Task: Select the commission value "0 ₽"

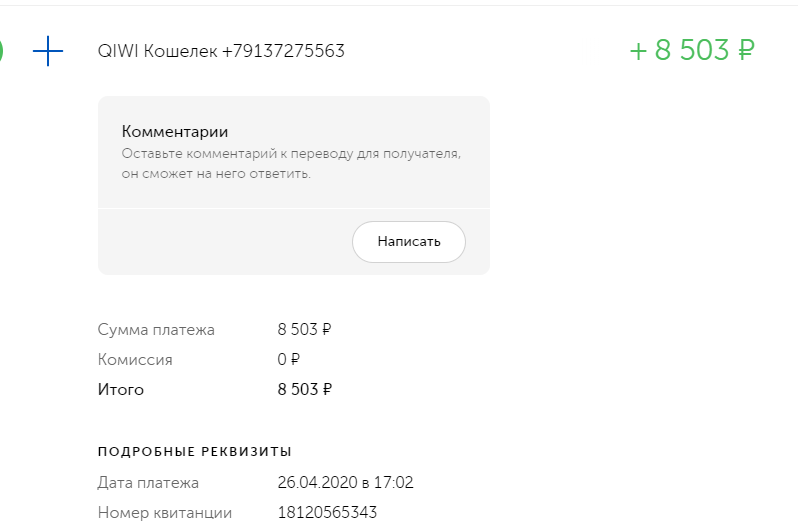Action: (288, 360)
